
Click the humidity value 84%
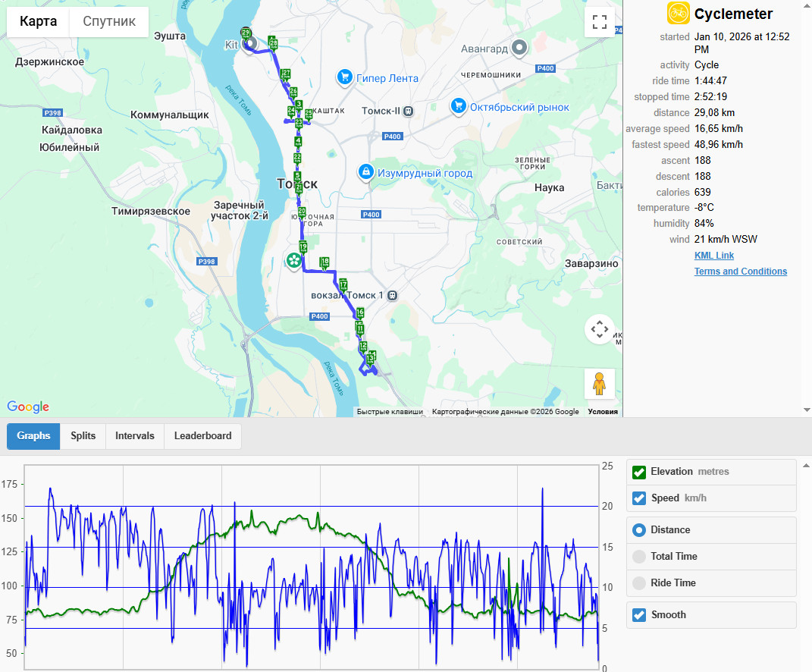pos(704,223)
